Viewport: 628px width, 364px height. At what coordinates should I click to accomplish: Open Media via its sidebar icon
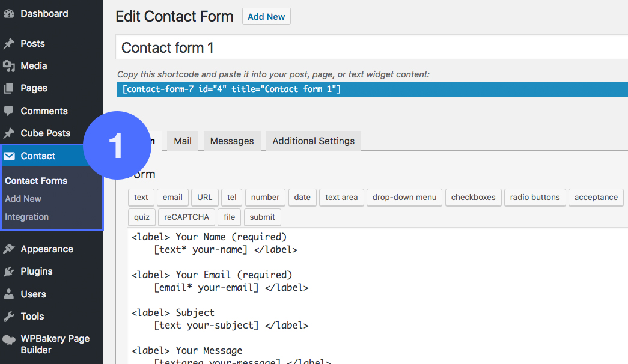click(9, 66)
